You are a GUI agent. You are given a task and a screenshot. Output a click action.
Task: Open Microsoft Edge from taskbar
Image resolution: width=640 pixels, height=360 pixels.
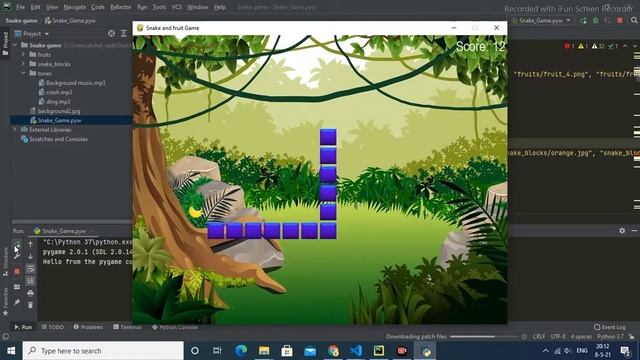point(241,351)
